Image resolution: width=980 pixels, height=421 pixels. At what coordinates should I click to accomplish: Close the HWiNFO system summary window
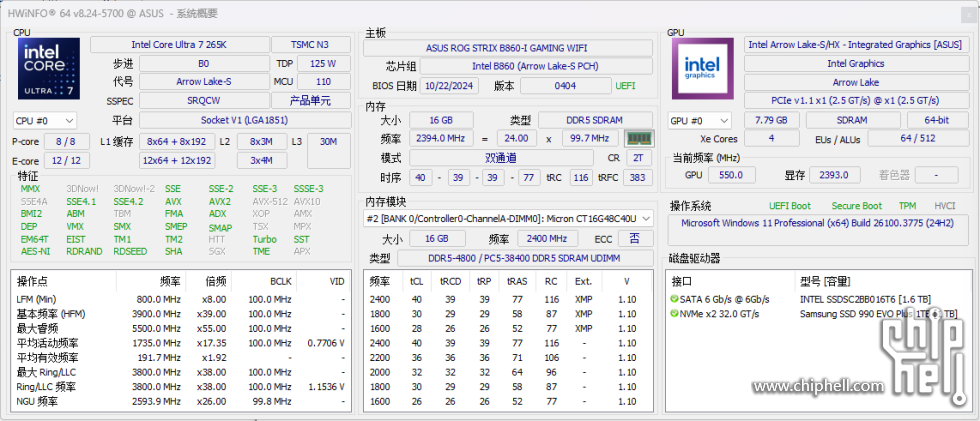(x=969, y=14)
